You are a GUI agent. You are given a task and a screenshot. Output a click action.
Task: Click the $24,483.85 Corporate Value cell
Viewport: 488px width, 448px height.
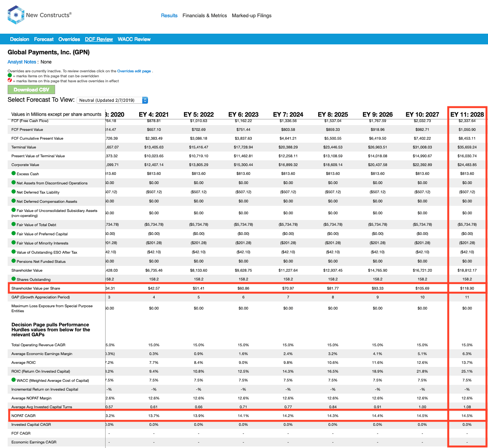click(467, 165)
